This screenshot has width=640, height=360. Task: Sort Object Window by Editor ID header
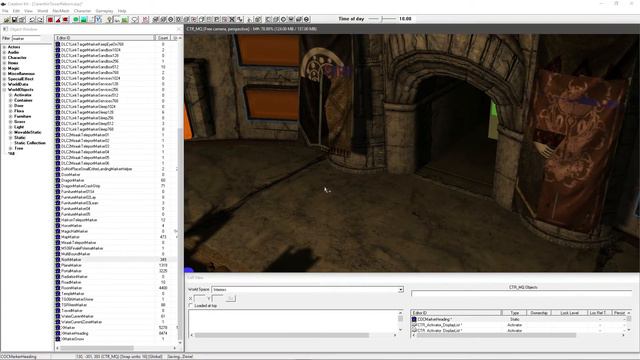[104, 38]
